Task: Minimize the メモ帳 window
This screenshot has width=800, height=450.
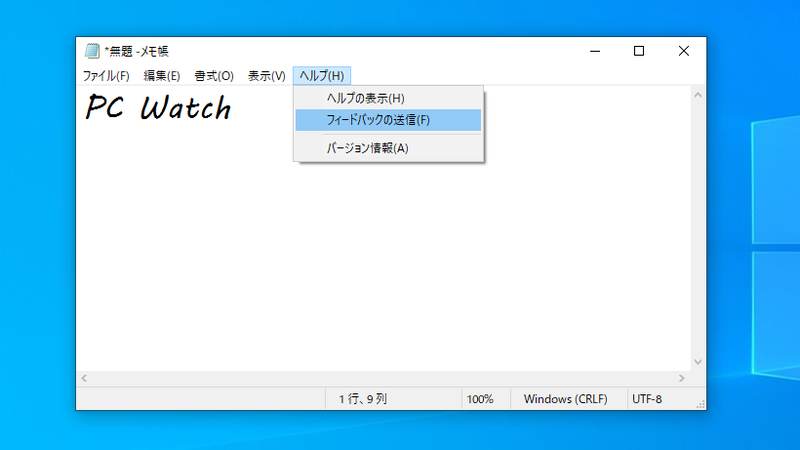Action: click(x=595, y=51)
